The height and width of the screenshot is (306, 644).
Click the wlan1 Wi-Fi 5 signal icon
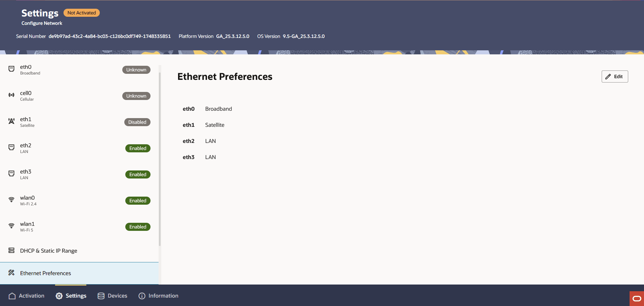[11, 225]
